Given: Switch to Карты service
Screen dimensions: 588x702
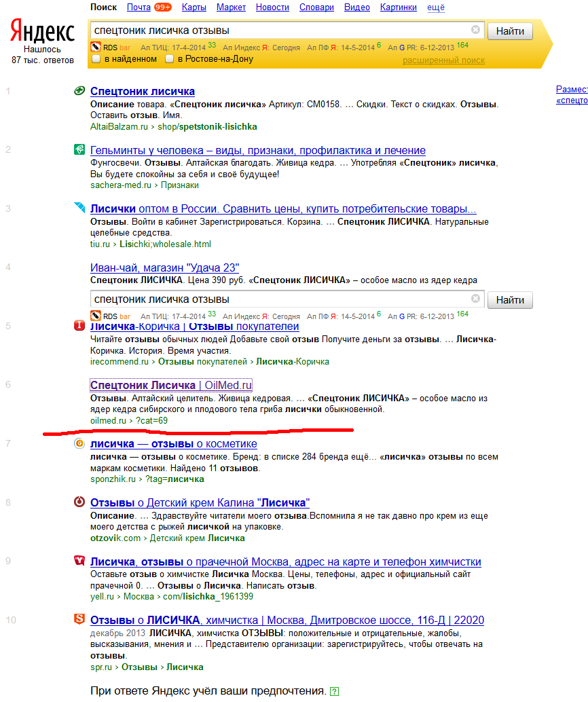Looking at the screenshot, I should pos(194,7).
